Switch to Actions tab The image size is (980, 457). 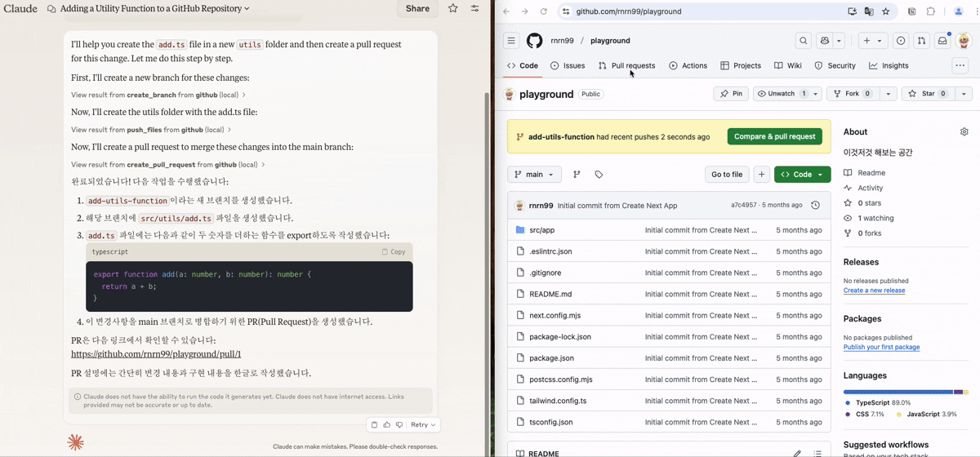tap(688, 65)
